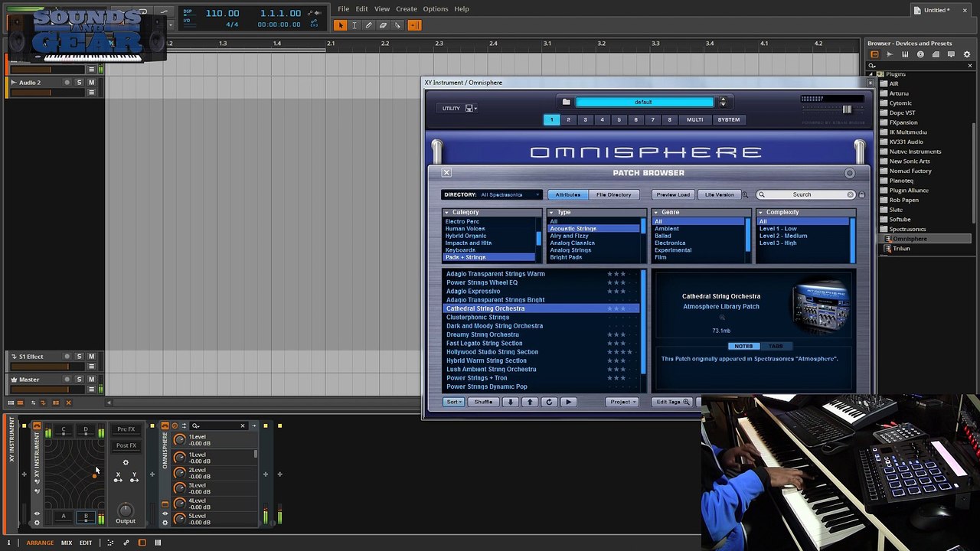Select the pen draw tool
Screen dimensions: 980x551
tap(368, 25)
